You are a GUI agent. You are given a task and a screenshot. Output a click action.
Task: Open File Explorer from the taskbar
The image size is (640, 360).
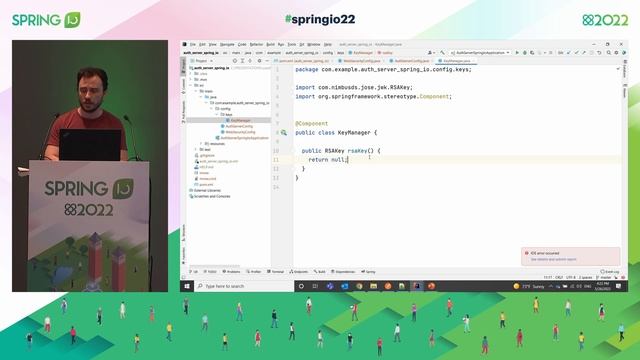click(x=373, y=286)
